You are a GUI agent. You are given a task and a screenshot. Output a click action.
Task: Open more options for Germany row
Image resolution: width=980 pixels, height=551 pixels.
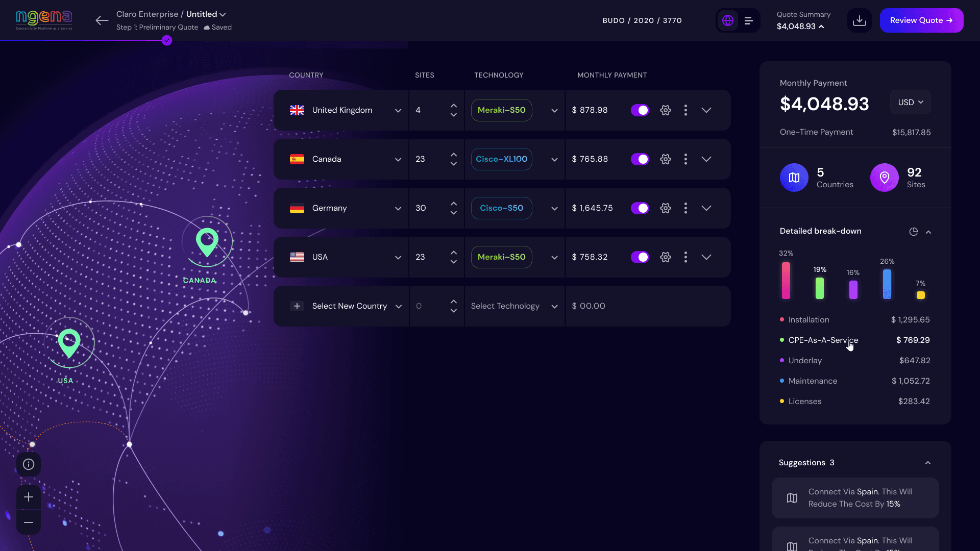point(685,208)
